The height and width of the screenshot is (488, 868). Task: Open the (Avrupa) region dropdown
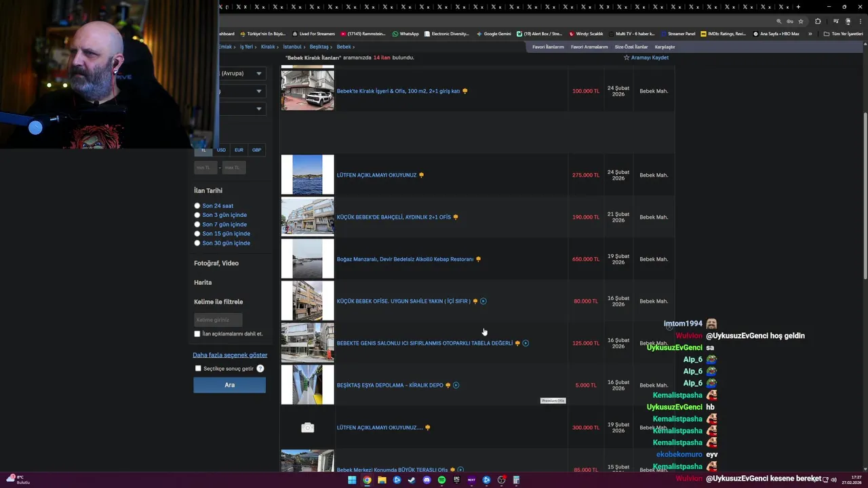click(x=241, y=73)
